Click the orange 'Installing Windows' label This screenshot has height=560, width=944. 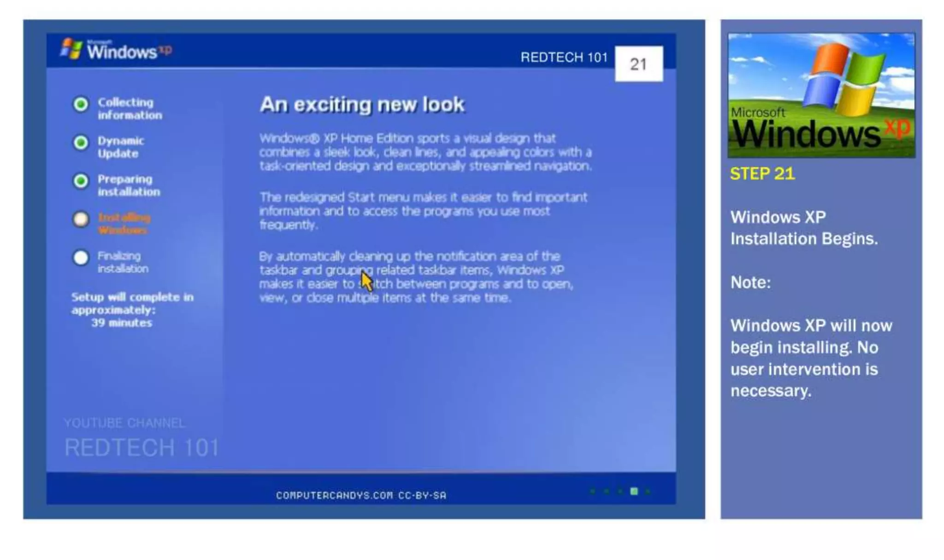pyautogui.click(x=124, y=223)
